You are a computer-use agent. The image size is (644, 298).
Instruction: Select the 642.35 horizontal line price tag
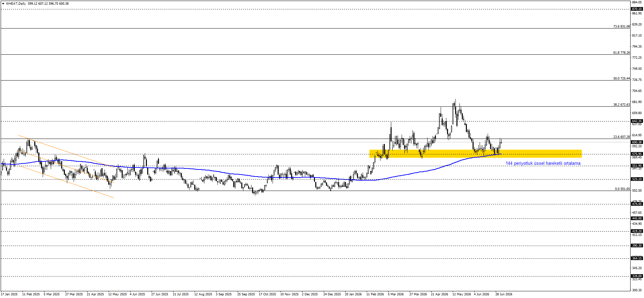[x=637, y=121]
